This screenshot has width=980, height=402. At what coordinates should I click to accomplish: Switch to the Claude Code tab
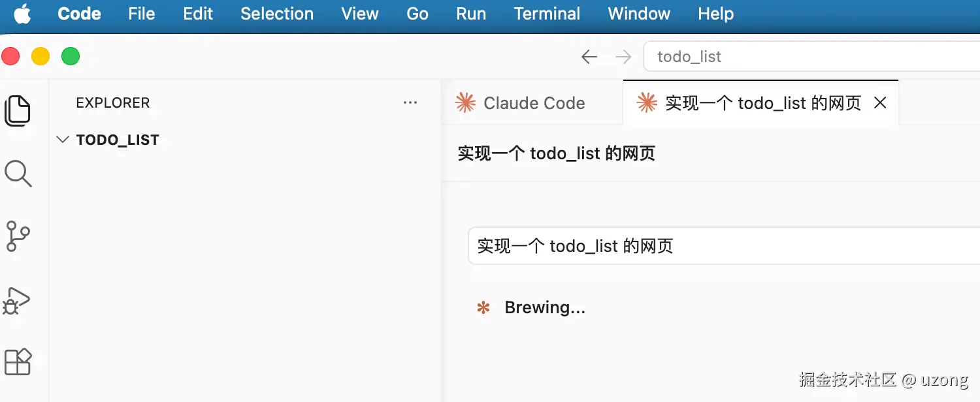tap(532, 102)
